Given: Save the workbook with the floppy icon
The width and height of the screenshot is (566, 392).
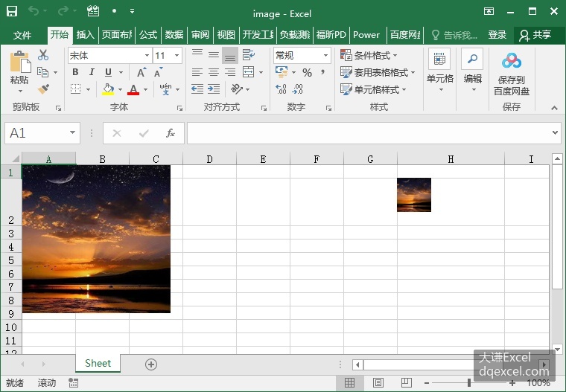Looking at the screenshot, I should (x=12, y=12).
